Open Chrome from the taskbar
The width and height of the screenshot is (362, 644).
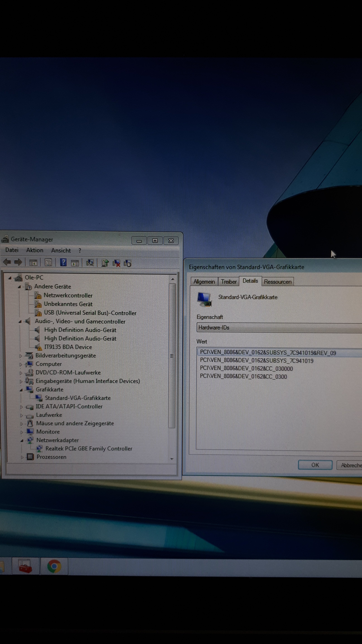point(54,566)
